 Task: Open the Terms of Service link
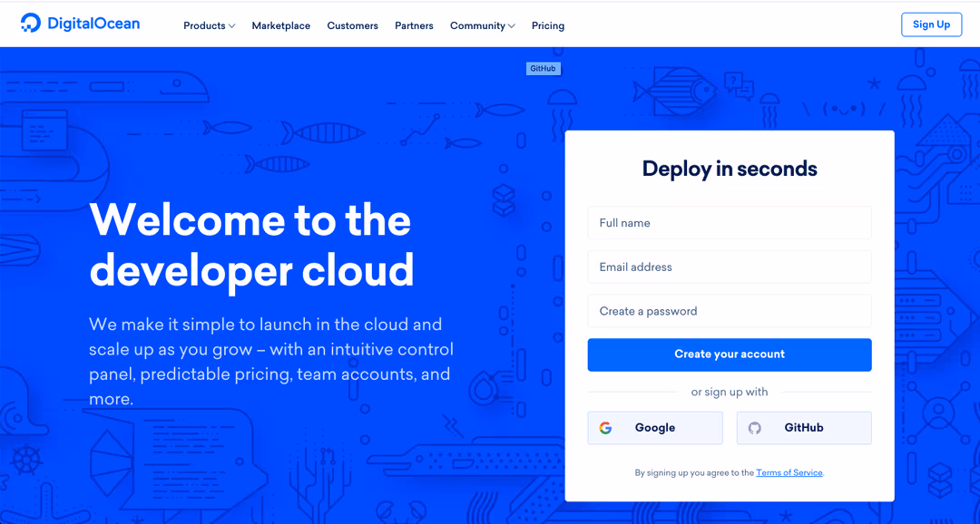[x=789, y=473]
